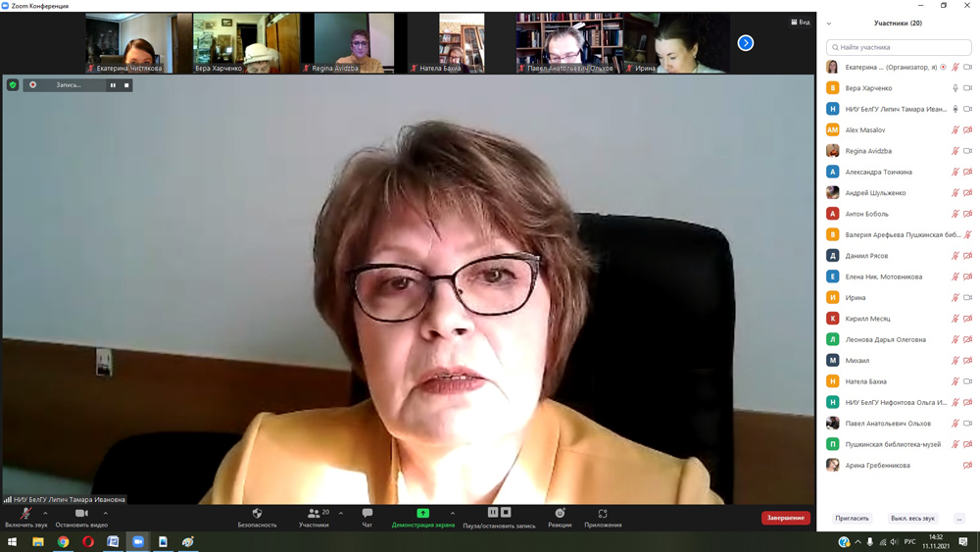Select Ирина video thumbnail
The image size is (980, 552).
point(676,43)
